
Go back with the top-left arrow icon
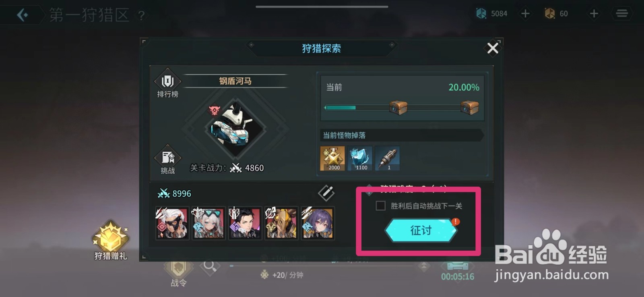tap(23, 15)
